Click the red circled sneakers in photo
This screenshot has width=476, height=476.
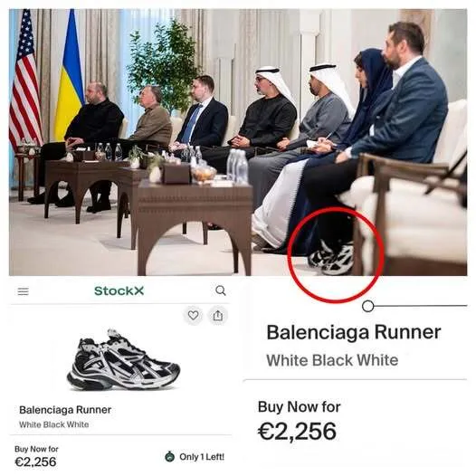pyautogui.click(x=332, y=257)
